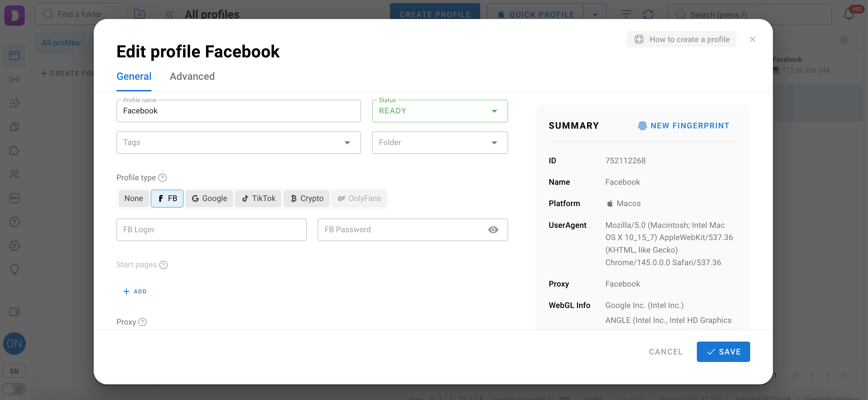
Task: Click the ON avatar circle at bottom left
Action: (14, 344)
